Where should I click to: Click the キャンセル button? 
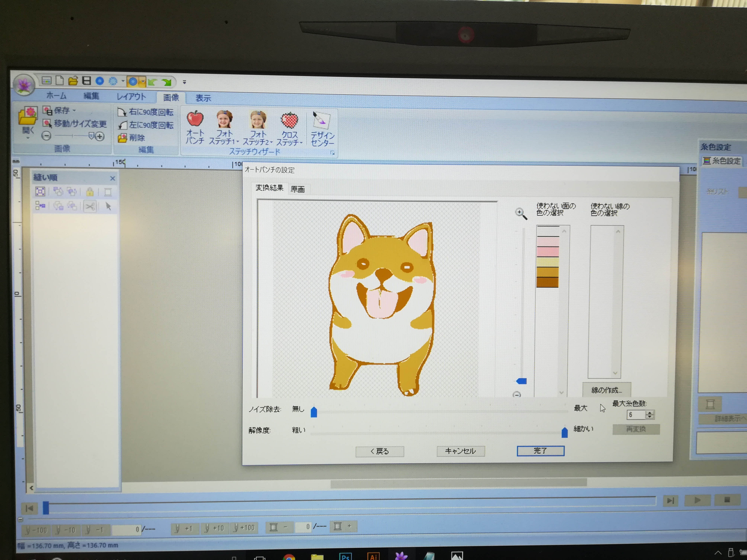click(461, 451)
